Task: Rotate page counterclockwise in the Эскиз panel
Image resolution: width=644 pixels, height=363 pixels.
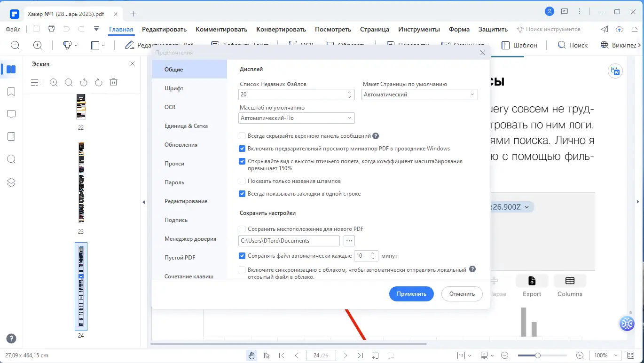Action: tap(84, 82)
